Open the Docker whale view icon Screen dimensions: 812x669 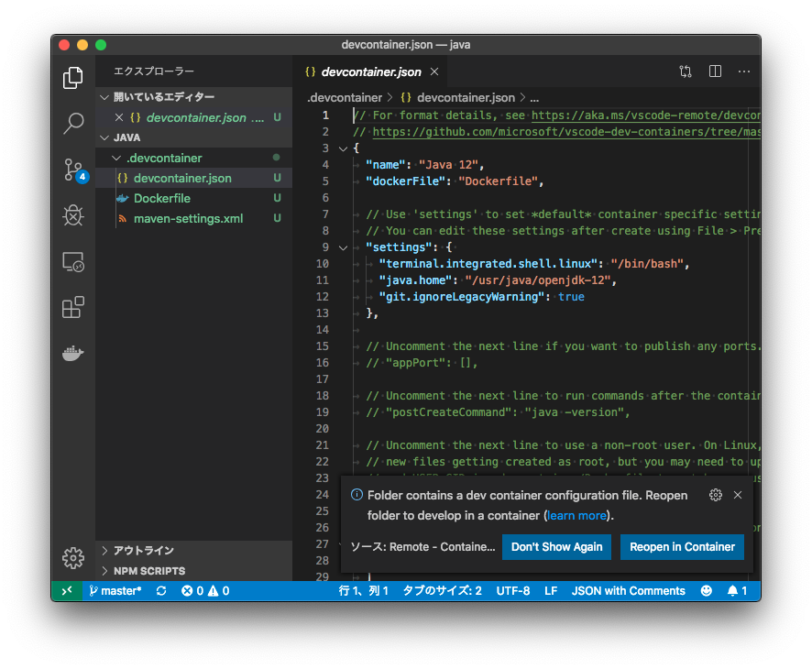point(73,354)
